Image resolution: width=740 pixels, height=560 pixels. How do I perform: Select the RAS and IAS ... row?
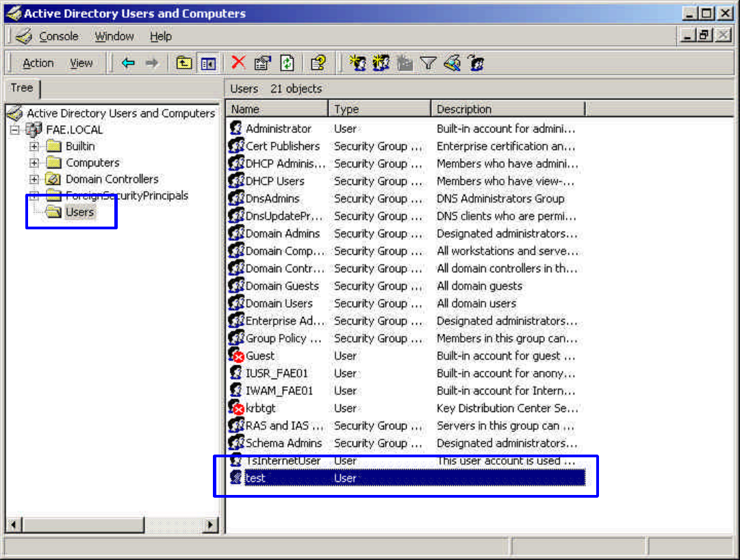[x=406, y=426]
